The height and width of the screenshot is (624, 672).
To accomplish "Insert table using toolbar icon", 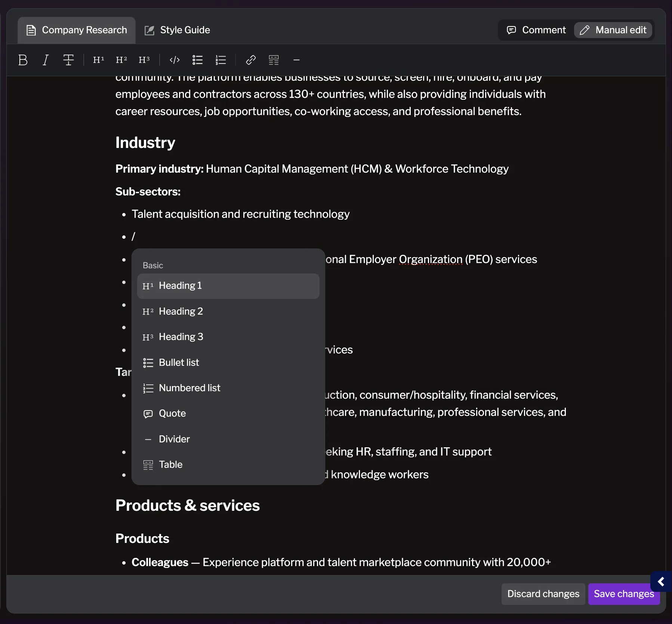I will click(x=274, y=60).
